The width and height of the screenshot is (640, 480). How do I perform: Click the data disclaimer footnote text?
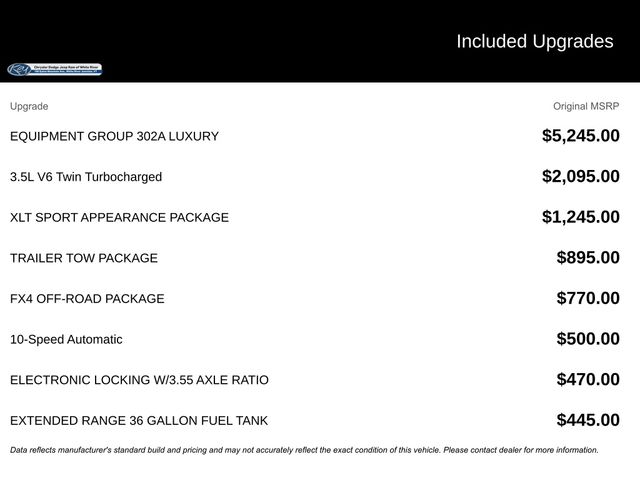coord(304,450)
